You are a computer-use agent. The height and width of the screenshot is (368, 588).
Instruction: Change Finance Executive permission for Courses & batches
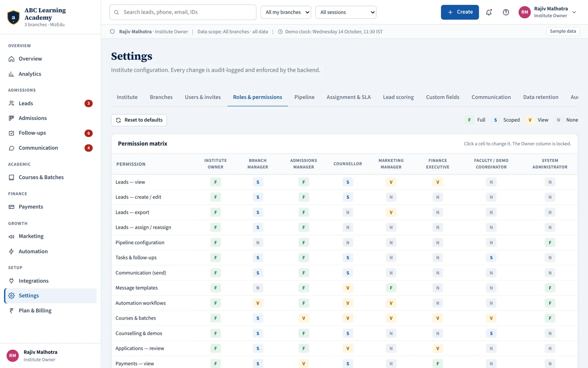(438, 318)
